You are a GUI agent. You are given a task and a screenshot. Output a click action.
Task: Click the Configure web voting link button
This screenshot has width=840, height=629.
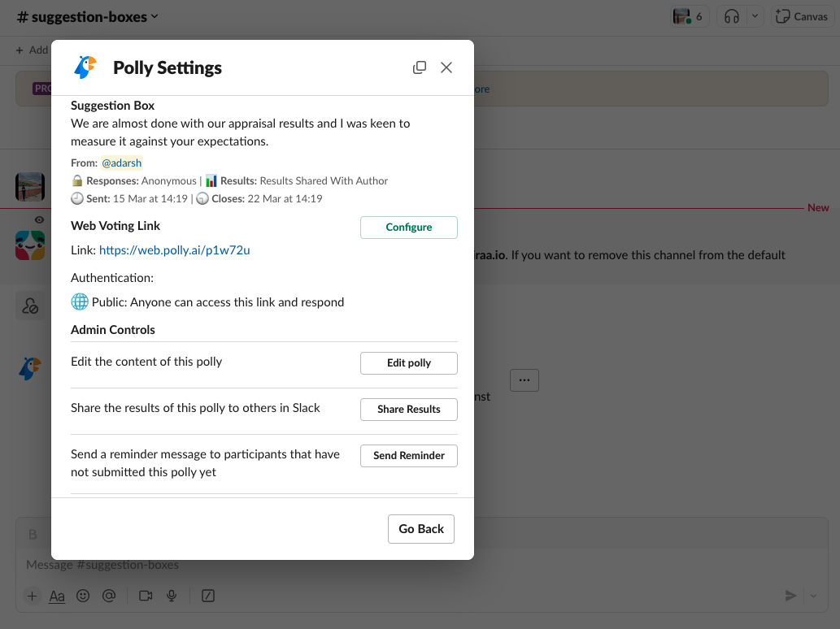[x=409, y=228]
